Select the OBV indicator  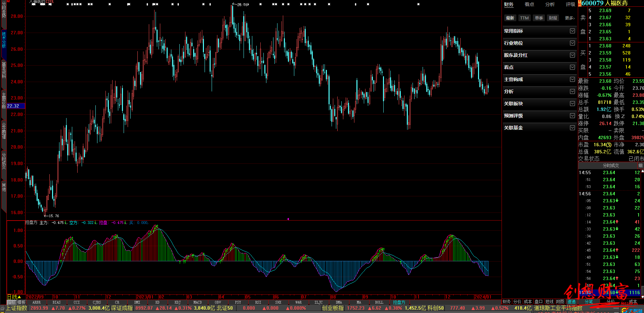pos(218,302)
